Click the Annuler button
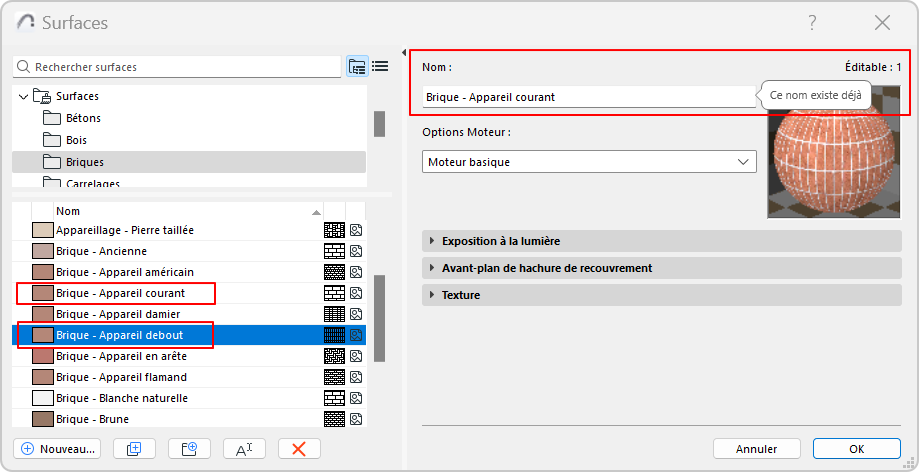This screenshot has width=919, height=472. coord(756,448)
